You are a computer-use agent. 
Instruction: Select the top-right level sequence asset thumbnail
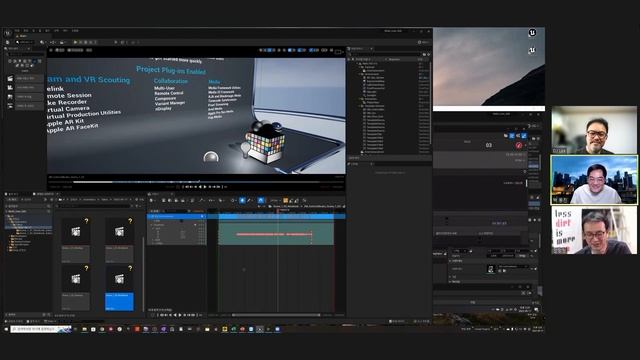(119, 231)
